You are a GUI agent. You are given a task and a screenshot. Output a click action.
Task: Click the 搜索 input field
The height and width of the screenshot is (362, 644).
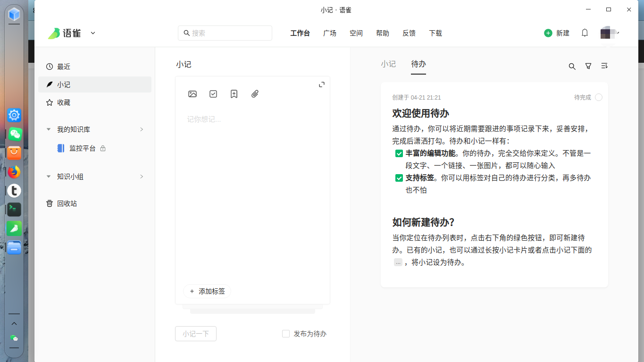225,33
